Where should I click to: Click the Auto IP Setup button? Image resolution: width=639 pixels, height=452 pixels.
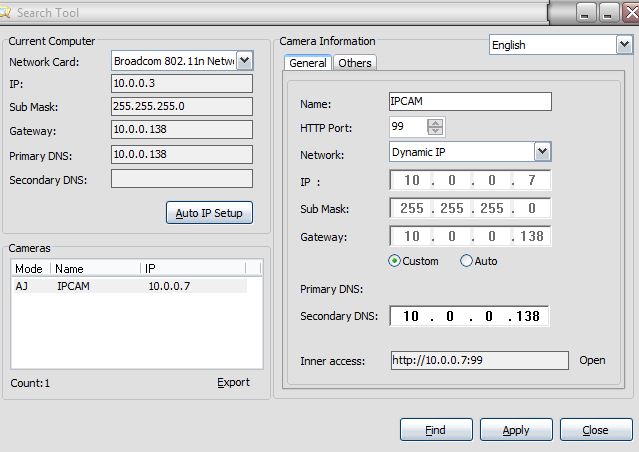click(208, 213)
